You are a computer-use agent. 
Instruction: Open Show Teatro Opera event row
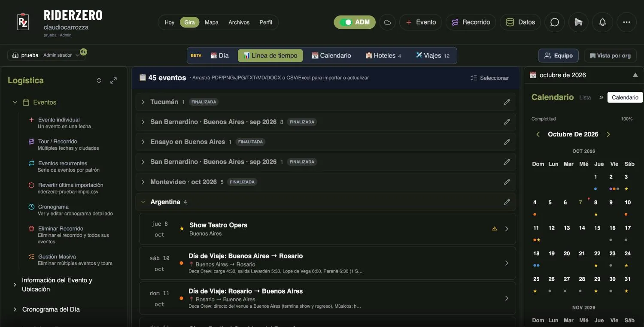[x=327, y=229]
